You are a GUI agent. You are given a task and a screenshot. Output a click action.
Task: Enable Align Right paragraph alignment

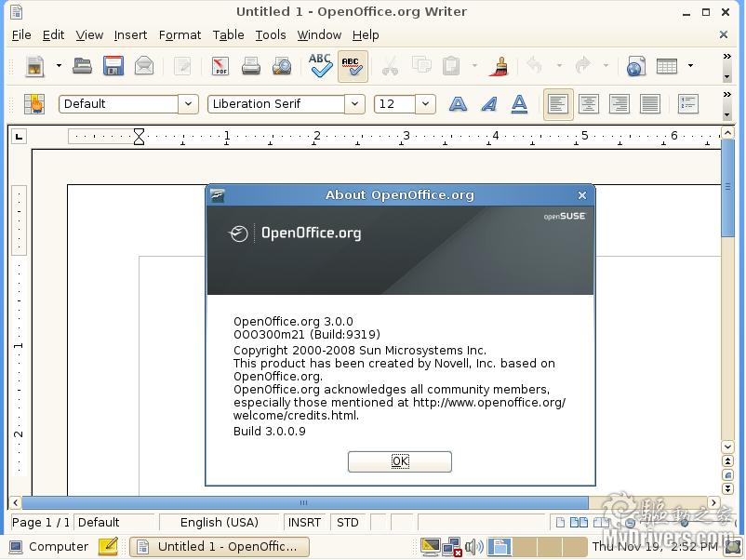point(619,104)
